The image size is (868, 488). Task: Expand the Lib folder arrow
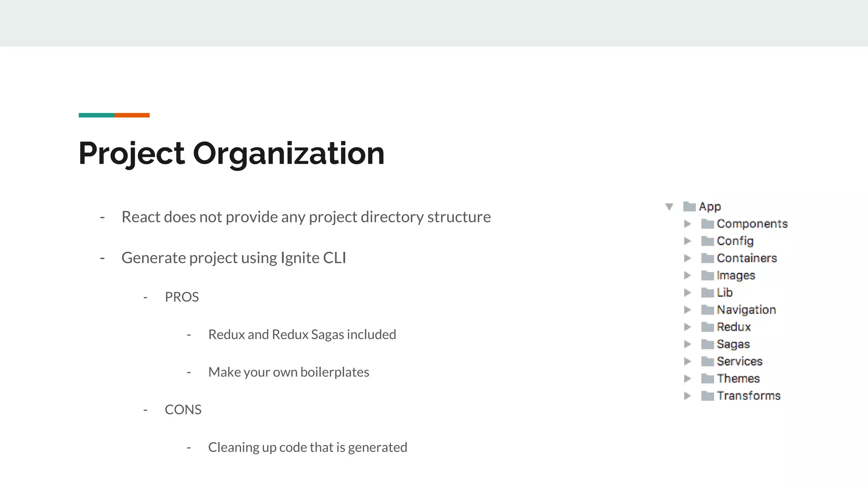click(x=687, y=292)
